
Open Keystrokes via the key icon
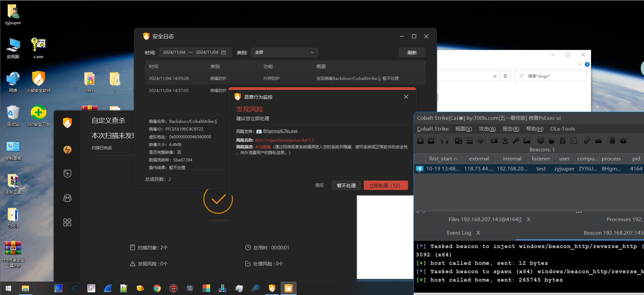[516, 141]
